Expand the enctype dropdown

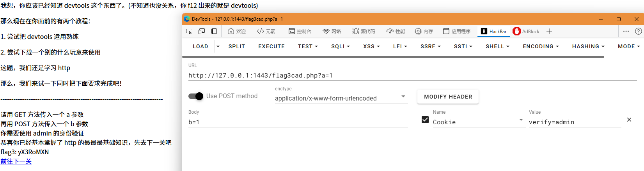(403, 97)
